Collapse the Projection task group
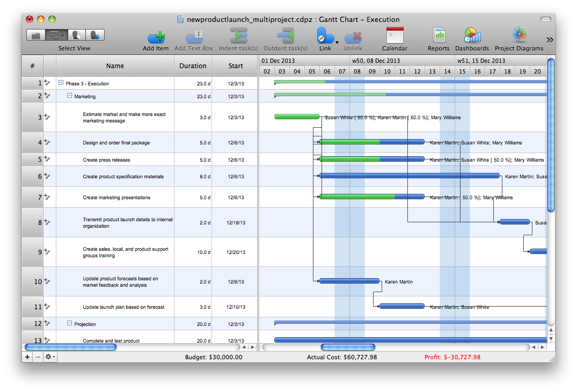The width and height of the screenshot is (577, 392). (69, 324)
